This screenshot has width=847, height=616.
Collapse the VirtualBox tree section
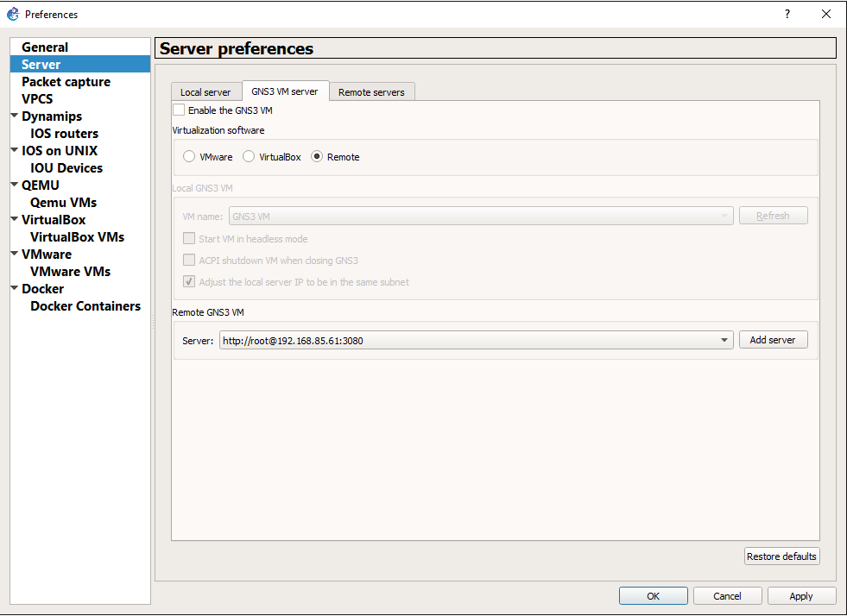point(15,219)
